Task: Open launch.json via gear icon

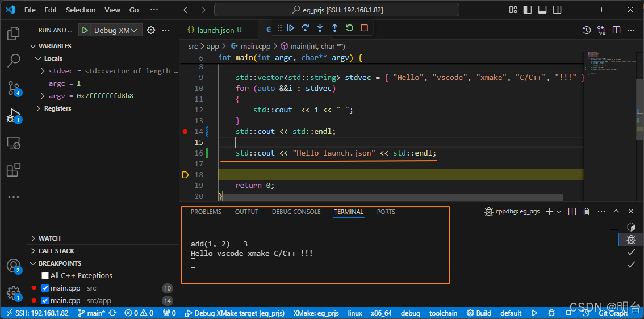Action: coord(151,30)
